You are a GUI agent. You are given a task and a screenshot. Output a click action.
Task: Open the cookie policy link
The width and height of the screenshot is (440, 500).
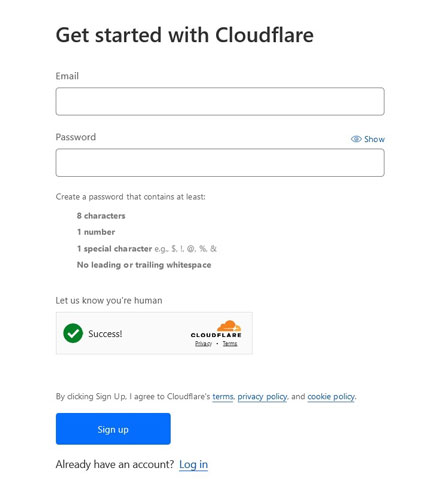point(331,397)
